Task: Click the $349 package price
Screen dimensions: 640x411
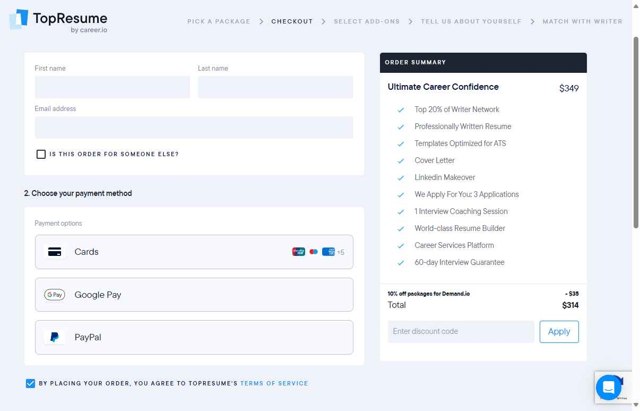Action: click(x=569, y=88)
